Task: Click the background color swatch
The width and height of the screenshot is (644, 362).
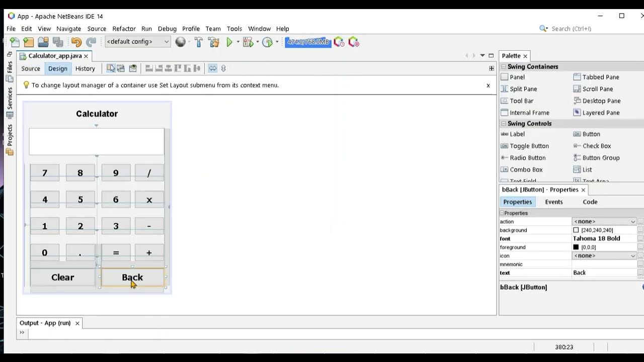Action: coord(576,230)
